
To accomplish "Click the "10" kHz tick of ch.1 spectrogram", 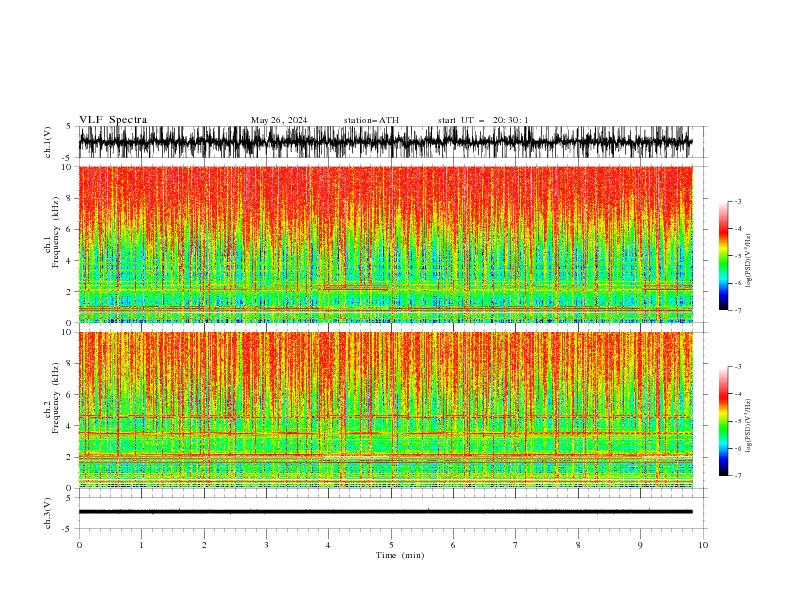I will (x=67, y=167).
